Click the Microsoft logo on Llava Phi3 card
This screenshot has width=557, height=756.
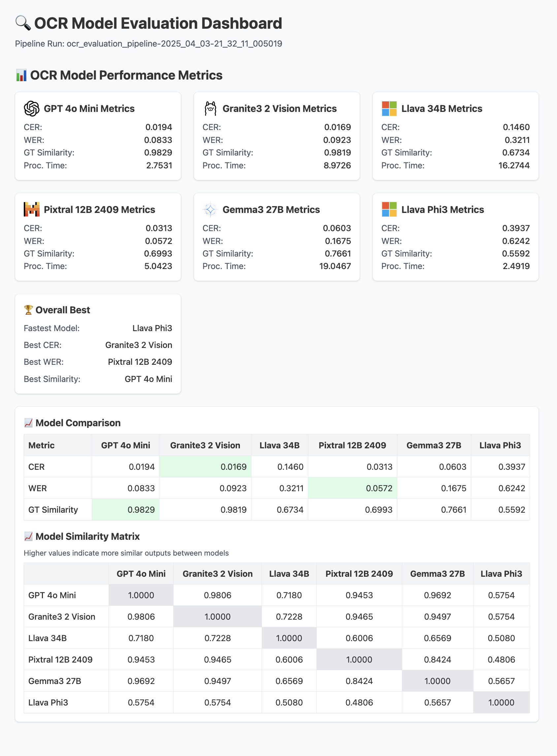coord(389,210)
